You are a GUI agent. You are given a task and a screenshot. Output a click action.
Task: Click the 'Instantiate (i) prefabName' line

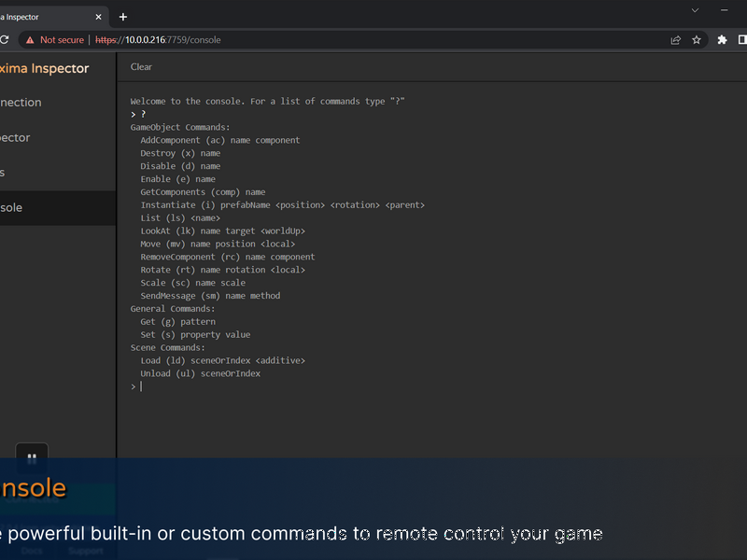pos(282,205)
